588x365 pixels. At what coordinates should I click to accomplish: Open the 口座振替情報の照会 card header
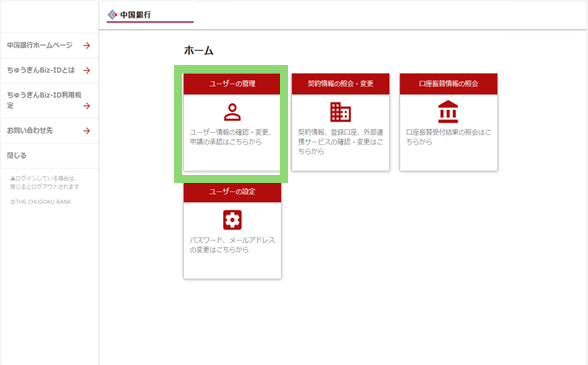(x=448, y=84)
